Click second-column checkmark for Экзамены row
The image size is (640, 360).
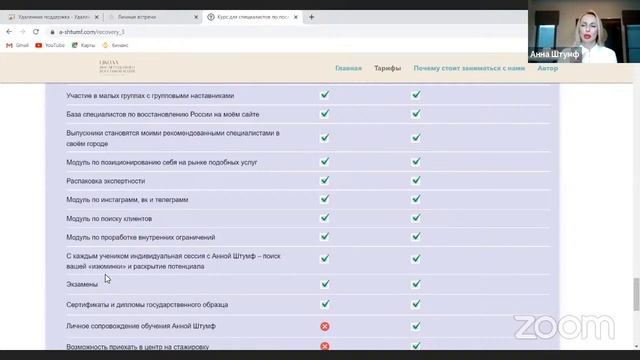coord(416,284)
